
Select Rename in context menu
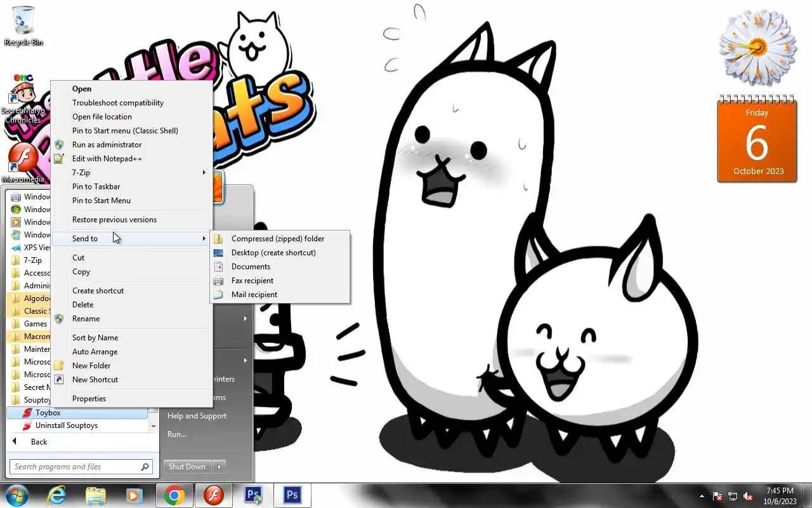[131, 319]
